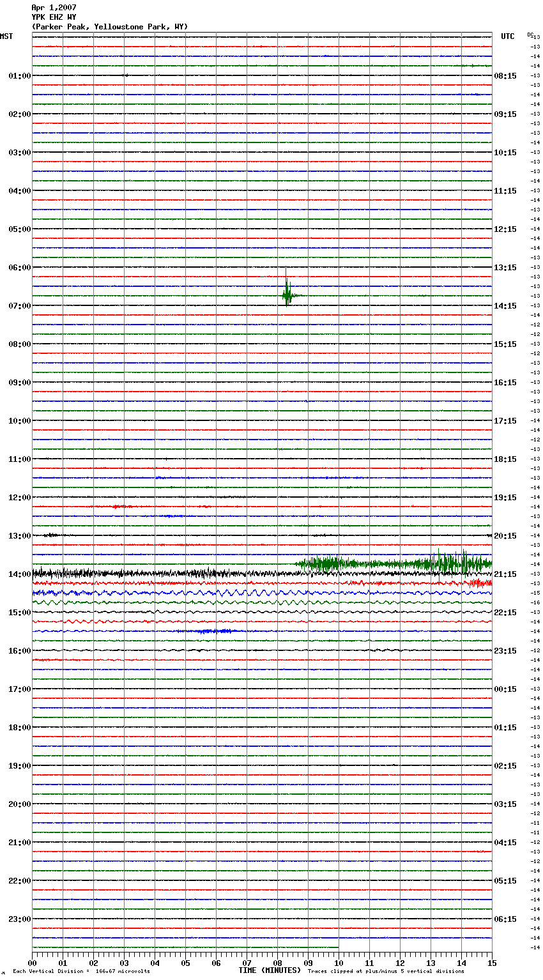
Task: Select minute 15 on the bottom axis
Action: [492, 963]
